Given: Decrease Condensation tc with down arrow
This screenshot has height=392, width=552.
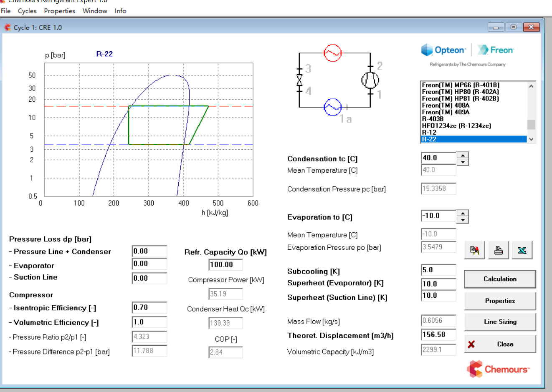Looking at the screenshot, I should (463, 162).
